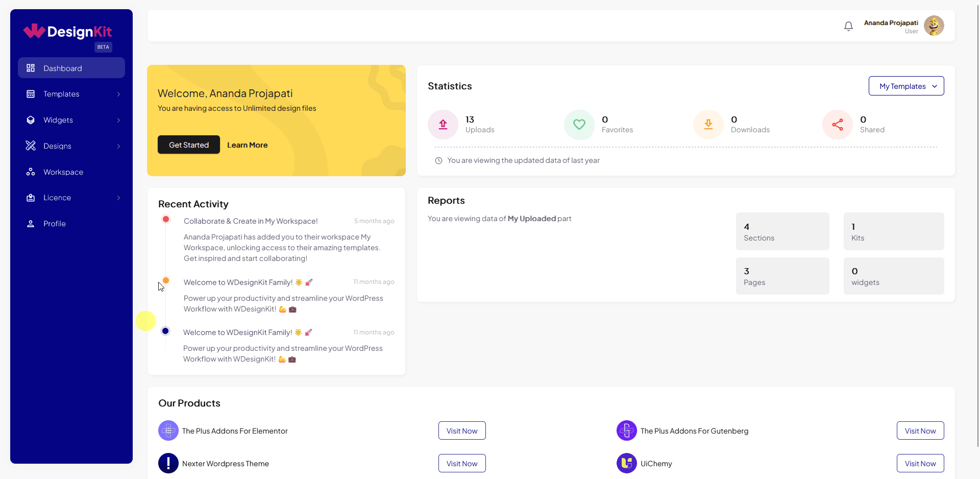Click the Downloads arrow icon
This screenshot has width=980, height=479.
point(708,124)
